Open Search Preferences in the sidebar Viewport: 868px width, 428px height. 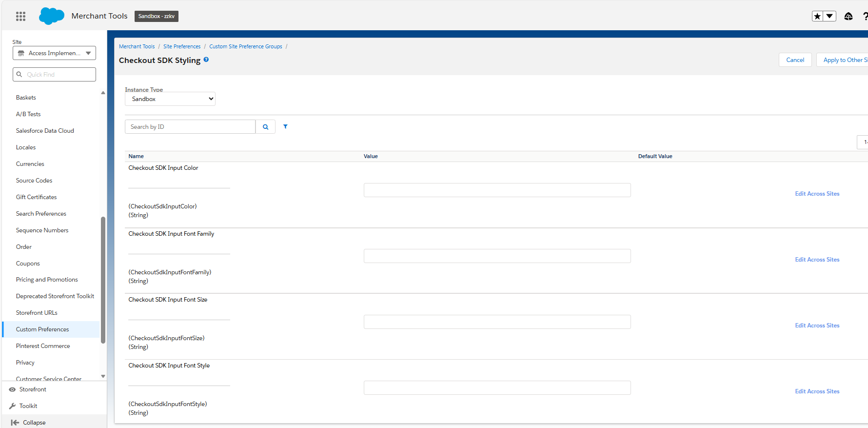click(x=41, y=214)
